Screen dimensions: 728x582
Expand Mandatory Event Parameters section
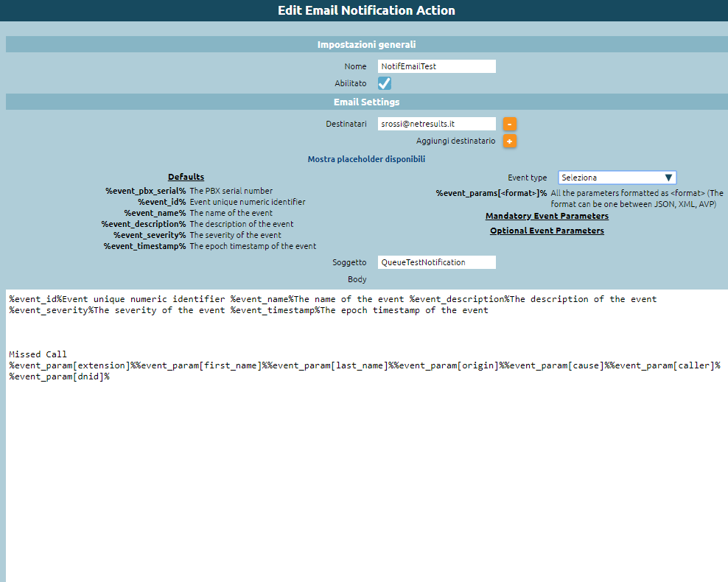(547, 216)
